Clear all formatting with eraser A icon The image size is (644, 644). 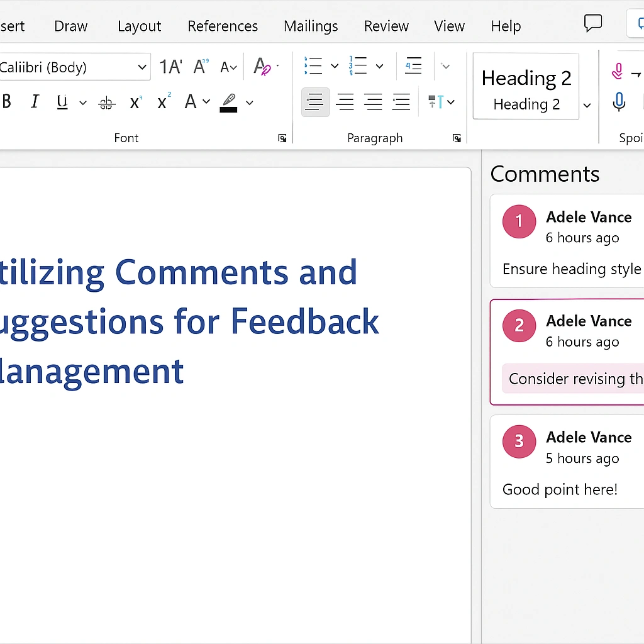coord(263,67)
